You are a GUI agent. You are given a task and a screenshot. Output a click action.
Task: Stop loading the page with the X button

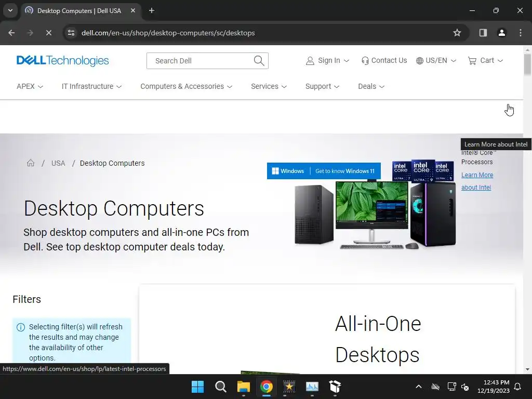click(x=48, y=33)
